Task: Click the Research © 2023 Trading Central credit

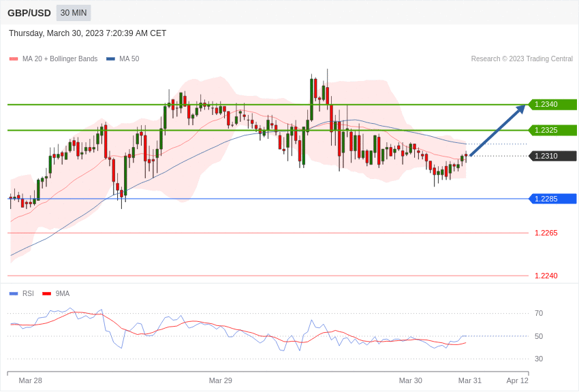Action: click(522, 59)
